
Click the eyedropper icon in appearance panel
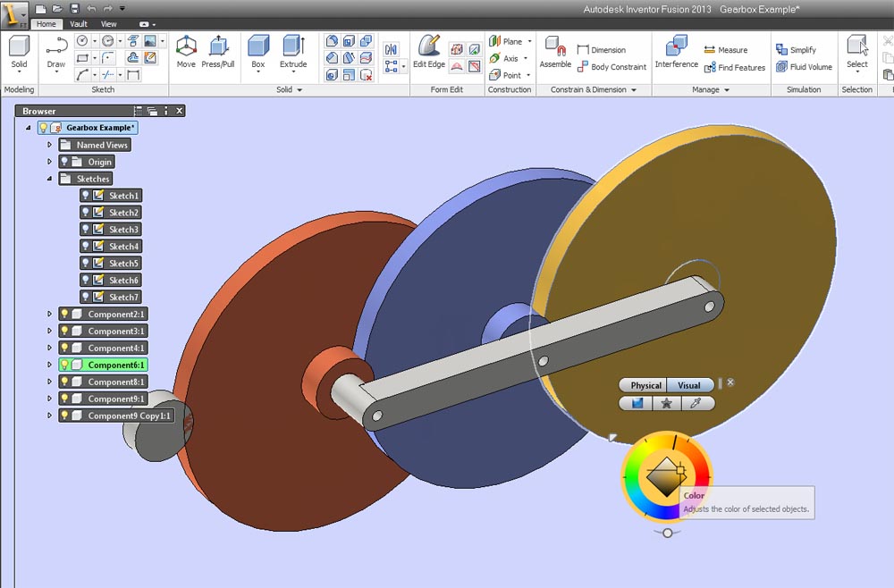(696, 403)
